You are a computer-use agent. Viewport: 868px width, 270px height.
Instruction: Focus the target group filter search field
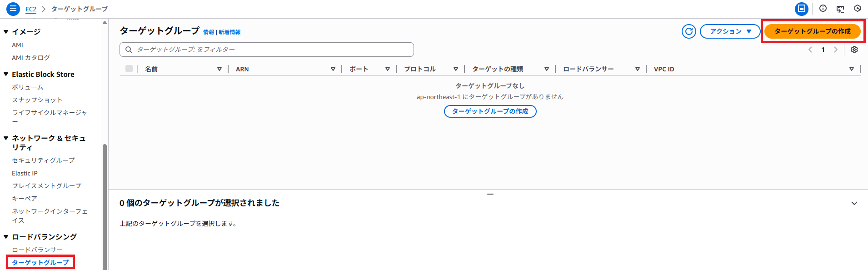pos(273,50)
